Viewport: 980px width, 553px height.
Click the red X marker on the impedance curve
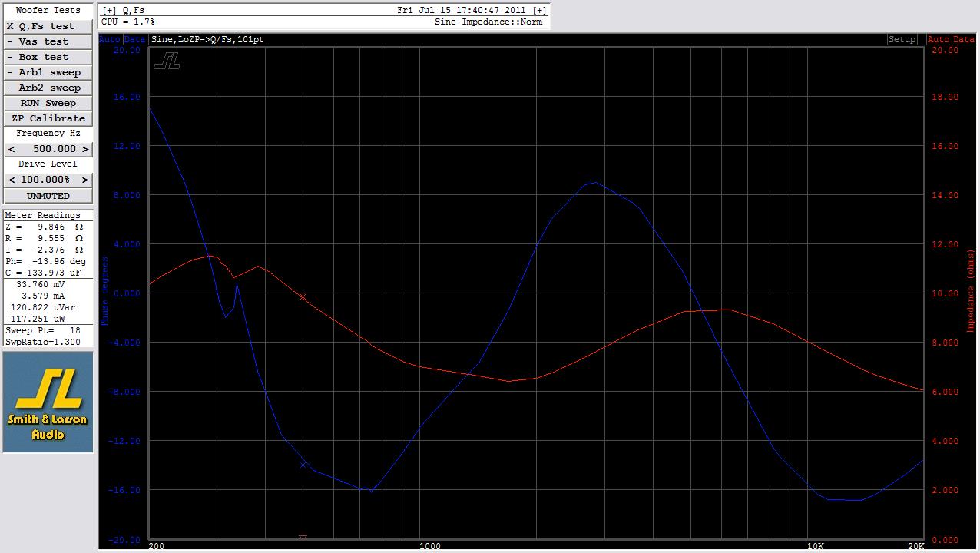tap(303, 296)
